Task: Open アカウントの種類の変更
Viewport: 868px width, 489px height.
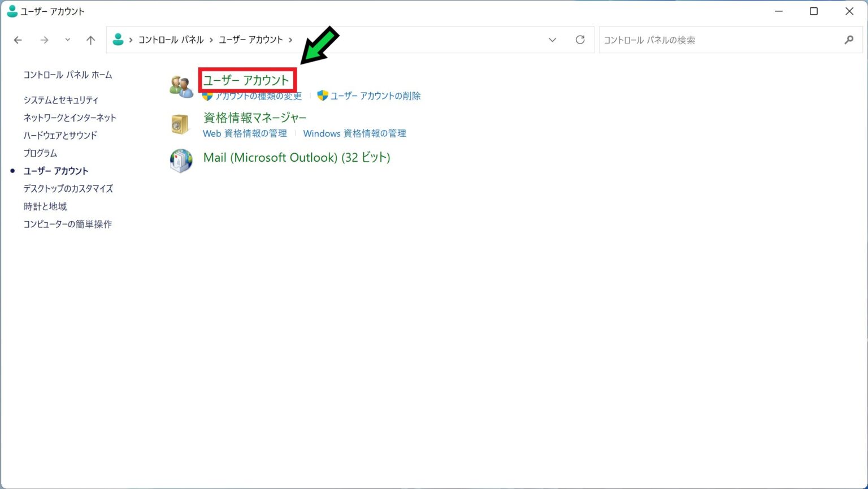Action: click(x=258, y=96)
